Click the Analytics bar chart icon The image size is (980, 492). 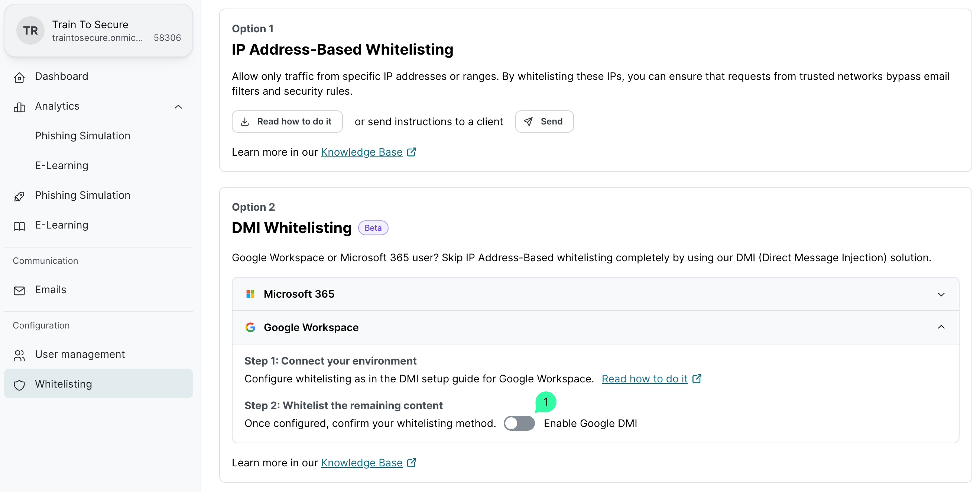point(19,107)
